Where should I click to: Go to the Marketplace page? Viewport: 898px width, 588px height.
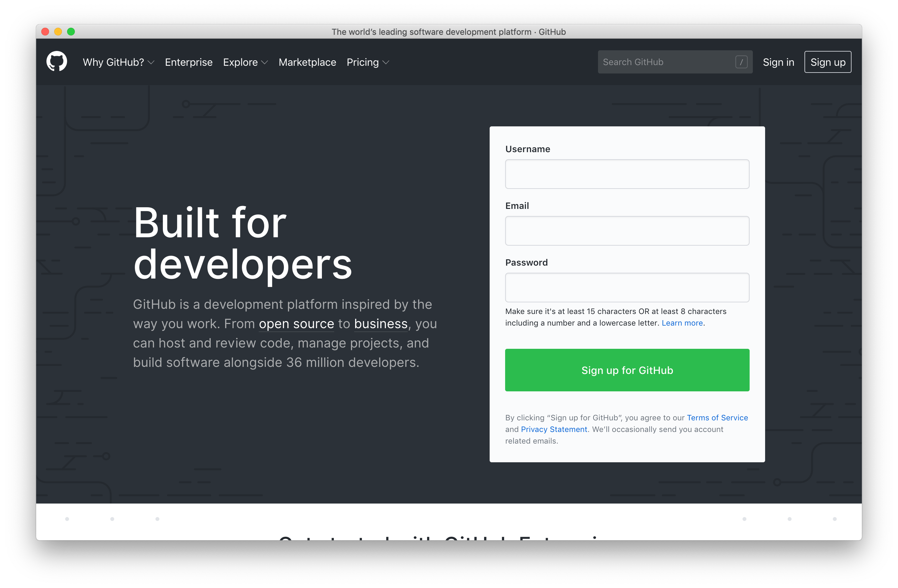[x=307, y=62]
